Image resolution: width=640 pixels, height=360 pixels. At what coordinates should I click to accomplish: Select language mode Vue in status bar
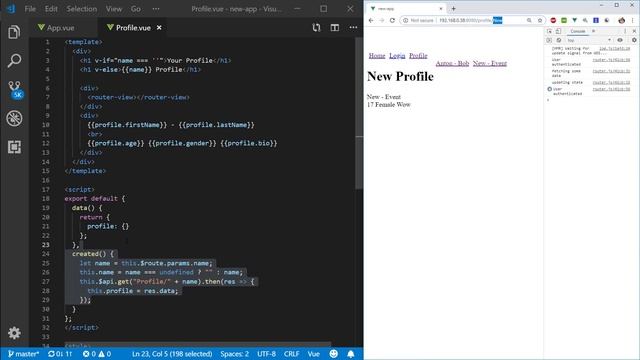[x=313, y=354]
